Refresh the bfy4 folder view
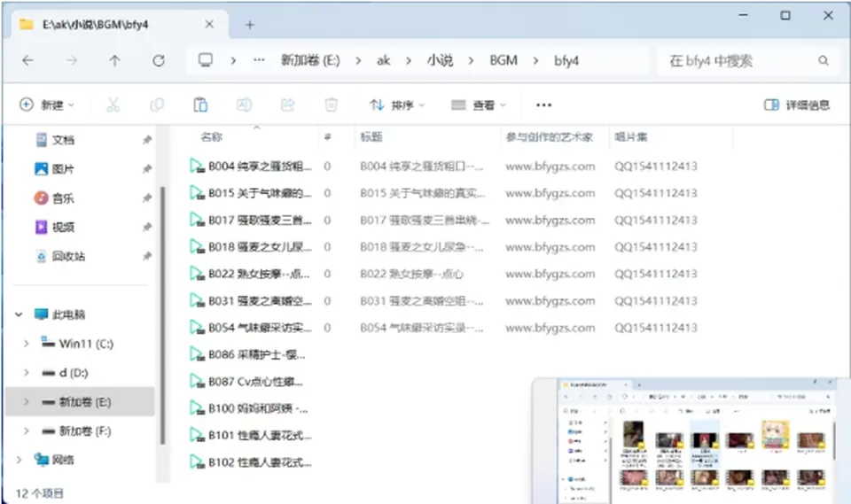 158,61
